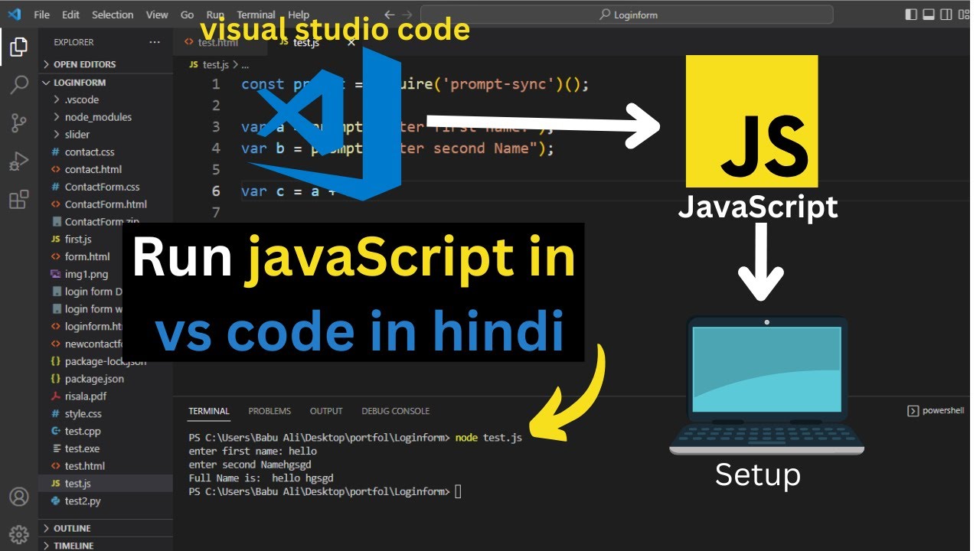Click terminal line 'enter first name: hello'
Viewport: 980px width, 551px height.
(253, 452)
